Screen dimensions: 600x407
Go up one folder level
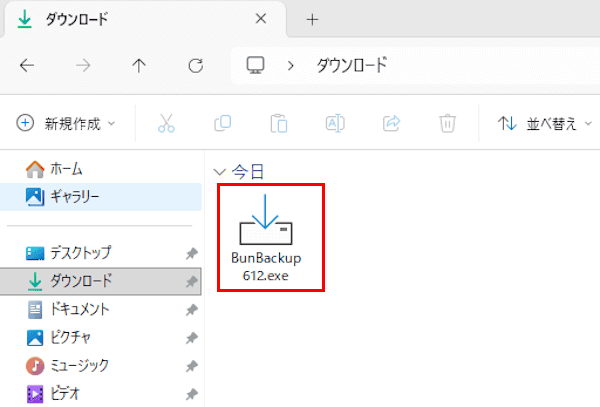click(139, 66)
